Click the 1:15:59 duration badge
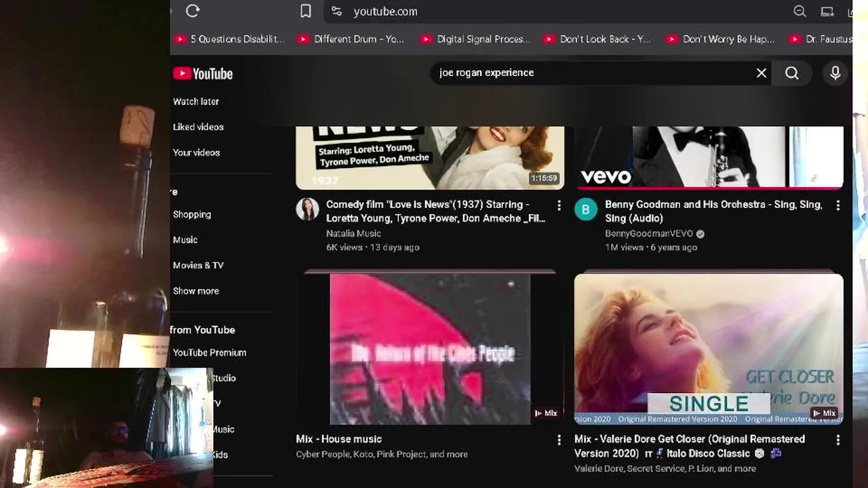The width and height of the screenshot is (868, 488). tap(544, 178)
